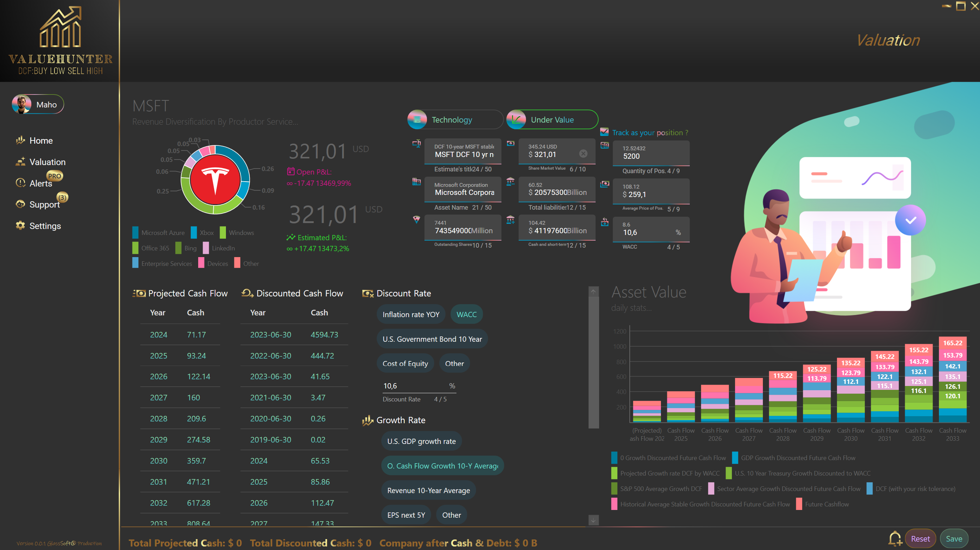980x550 pixels.
Task: Select the Under Value status chip
Action: (552, 119)
